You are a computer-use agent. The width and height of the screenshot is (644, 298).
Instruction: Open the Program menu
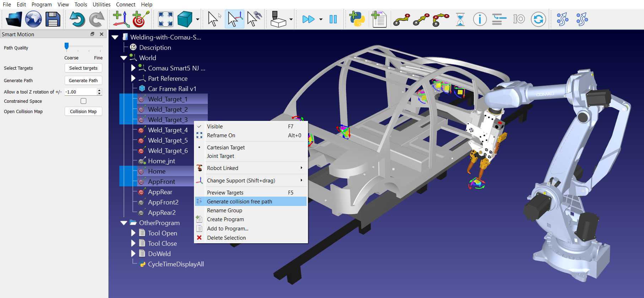pyautogui.click(x=42, y=5)
